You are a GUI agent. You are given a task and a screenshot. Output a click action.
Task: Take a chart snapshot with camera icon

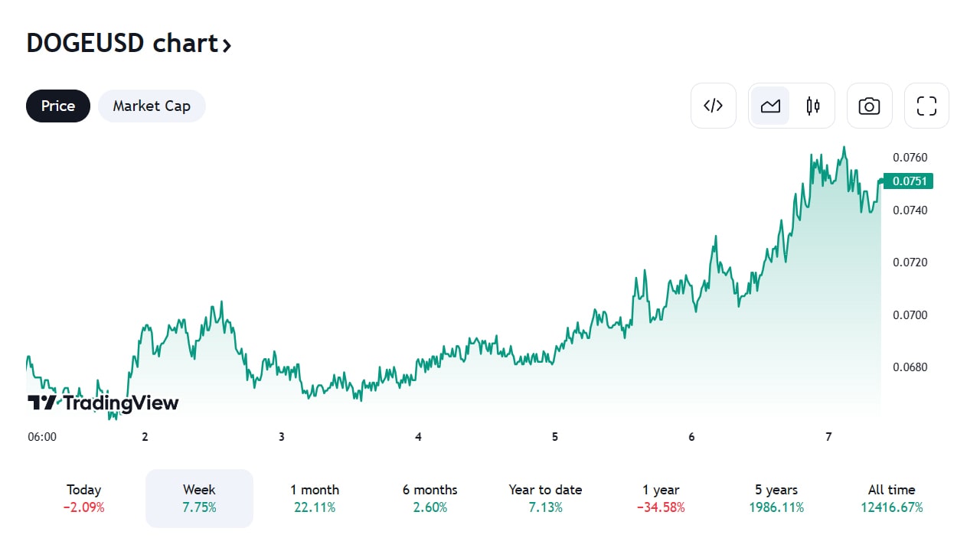[x=869, y=106]
